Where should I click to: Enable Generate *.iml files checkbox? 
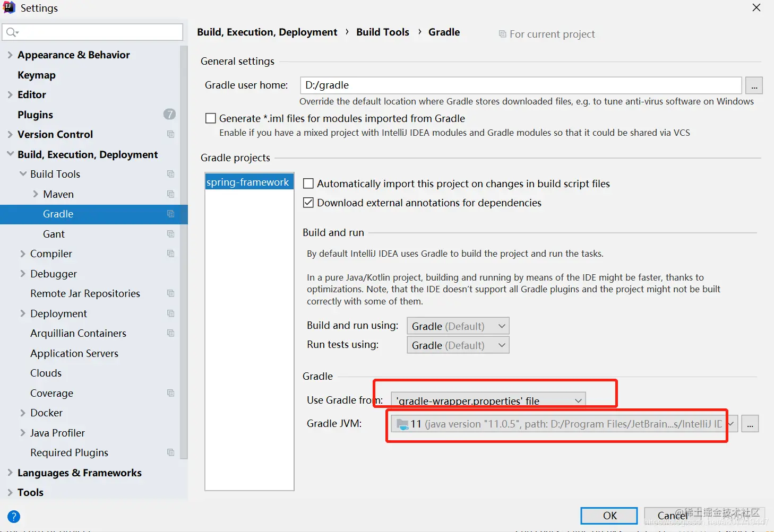click(x=211, y=118)
